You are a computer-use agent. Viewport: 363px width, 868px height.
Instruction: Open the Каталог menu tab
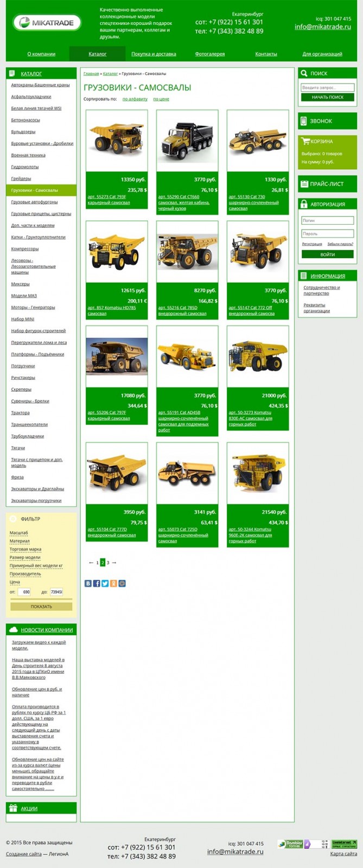(98, 54)
